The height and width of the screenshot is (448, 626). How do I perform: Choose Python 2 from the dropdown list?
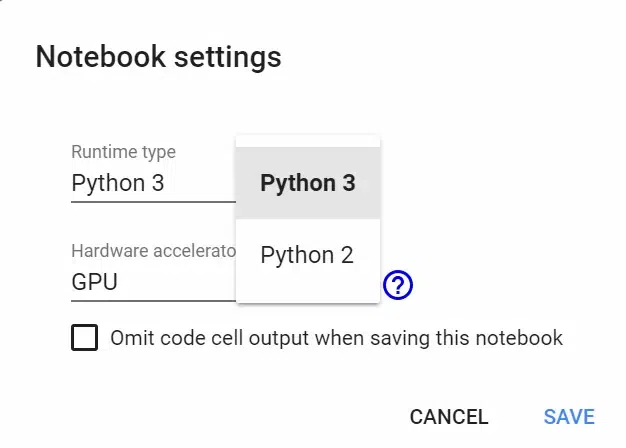pyautogui.click(x=307, y=255)
